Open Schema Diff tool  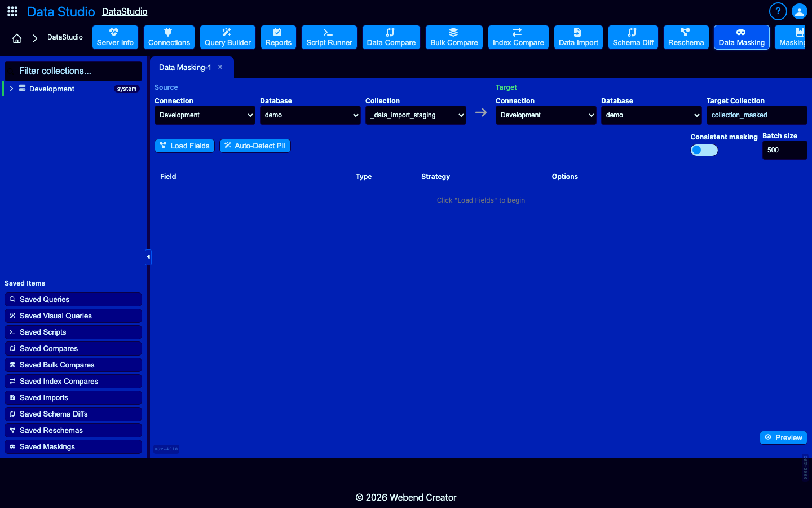[633, 37]
